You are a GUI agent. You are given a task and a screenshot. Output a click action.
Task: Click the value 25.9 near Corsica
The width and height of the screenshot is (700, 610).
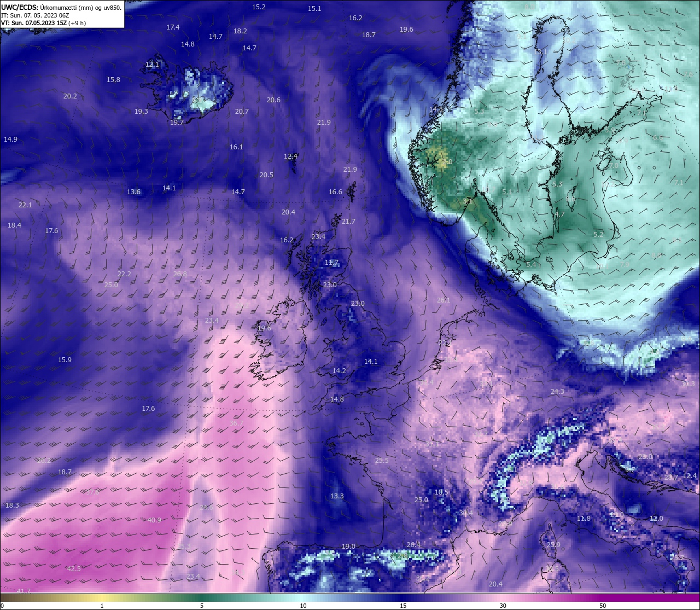click(553, 545)
